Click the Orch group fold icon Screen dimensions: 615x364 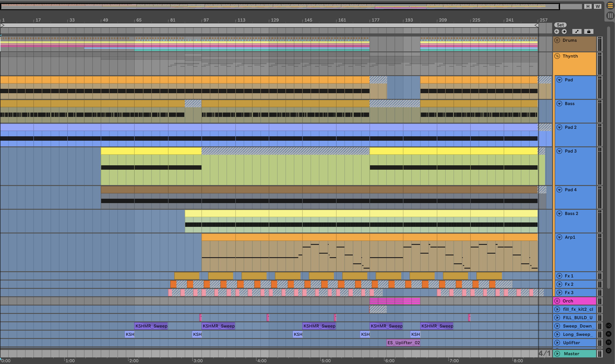tap(557, 301)
